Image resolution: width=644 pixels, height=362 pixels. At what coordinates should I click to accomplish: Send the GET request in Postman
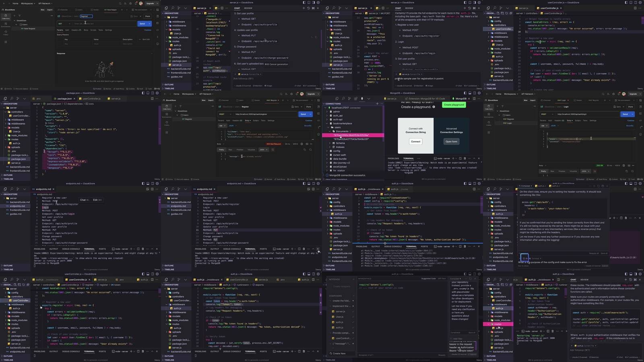tap(142, 24)
